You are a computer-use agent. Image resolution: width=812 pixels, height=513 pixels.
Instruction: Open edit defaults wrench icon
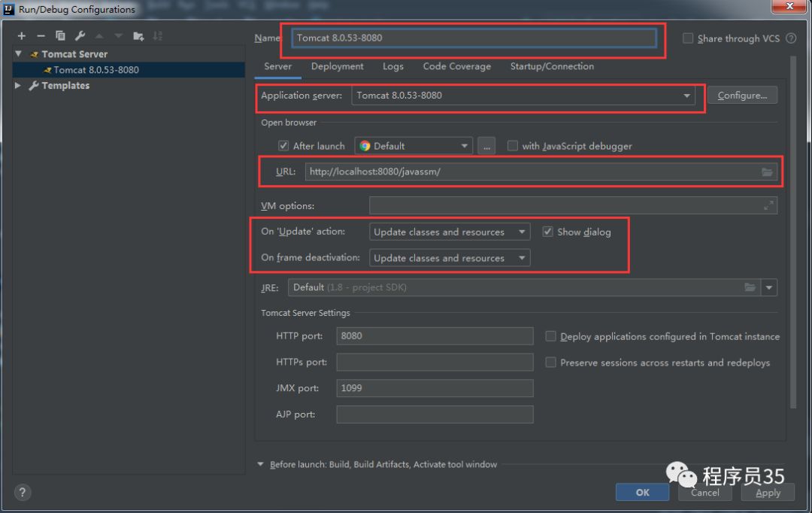pos(80,36)
